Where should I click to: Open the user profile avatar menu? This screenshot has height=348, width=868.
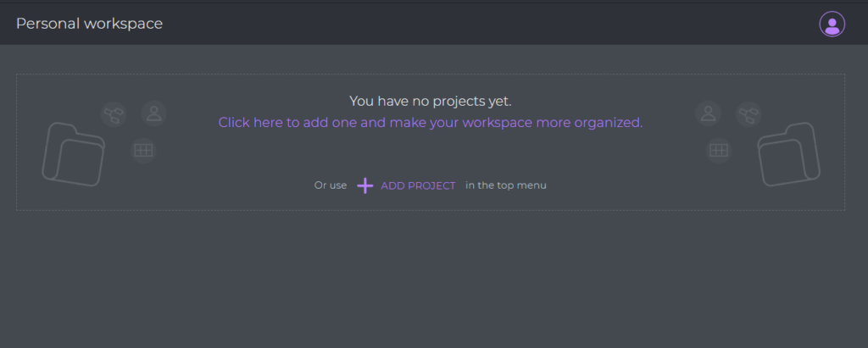832,24
